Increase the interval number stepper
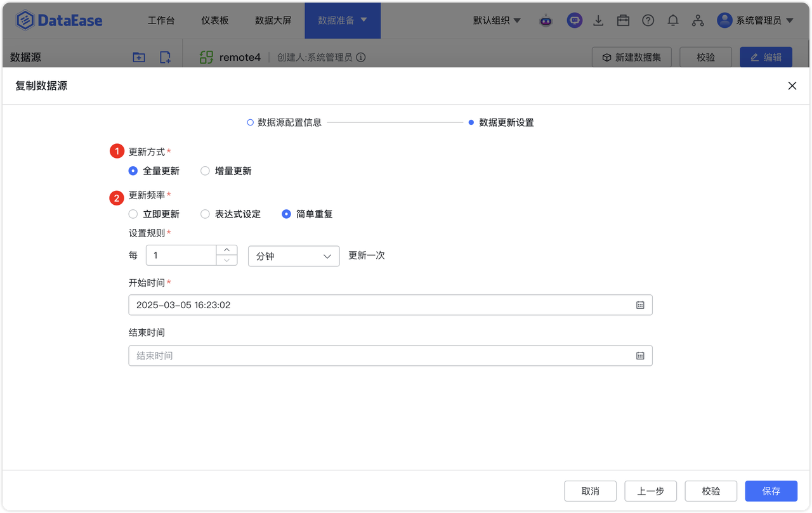The width and height of the screenshot is (812, 513). (226, 250)
